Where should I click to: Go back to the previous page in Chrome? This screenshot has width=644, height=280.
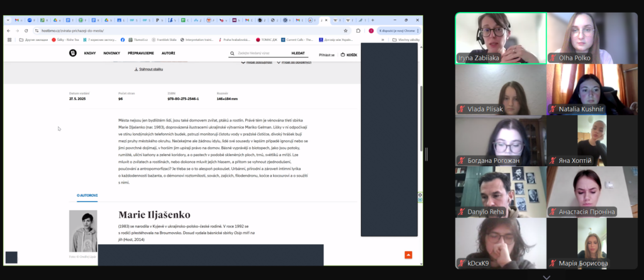click(x=9, y=30)
